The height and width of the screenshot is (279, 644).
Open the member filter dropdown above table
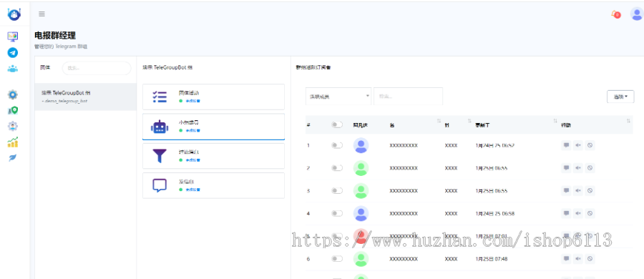(x=338, y=96)
